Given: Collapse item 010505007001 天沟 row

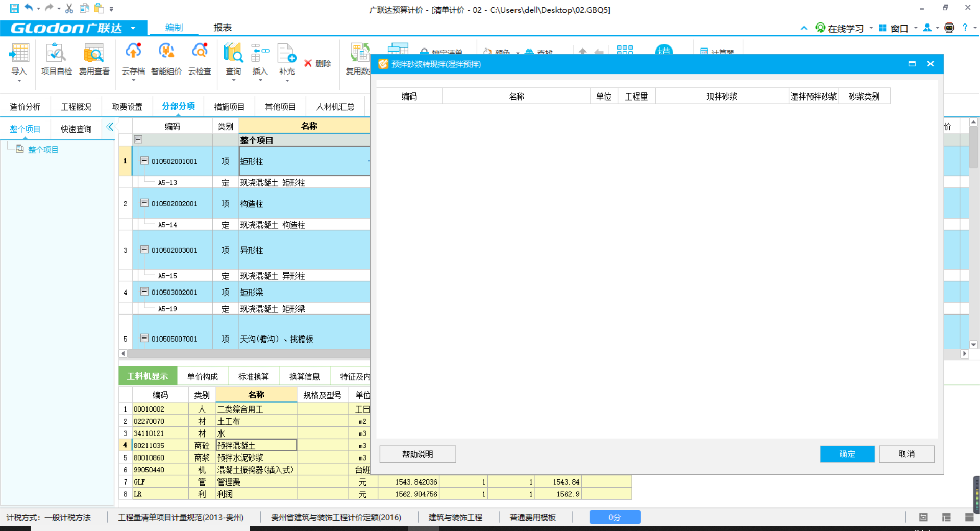Looking at the screenshot, I should point(144,338).
